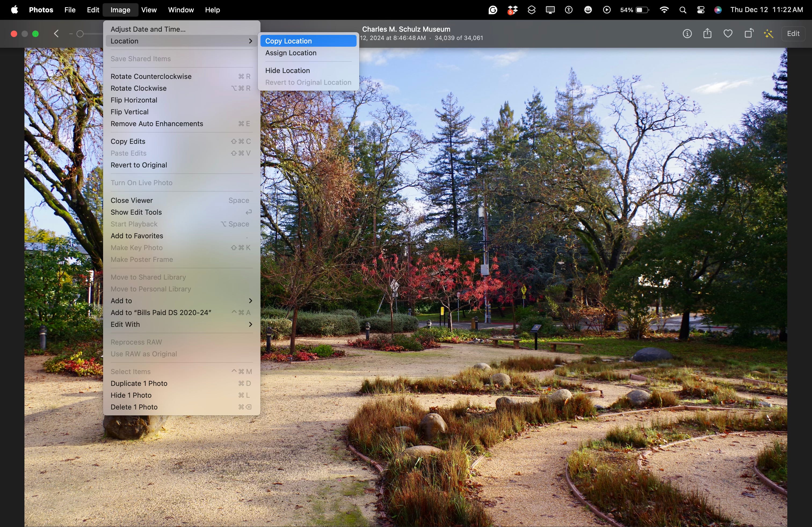This screenshot has height=527, width=812.
Task: Click the Charles M. Schulz Museum title
Action: click(x=406, y=29)
